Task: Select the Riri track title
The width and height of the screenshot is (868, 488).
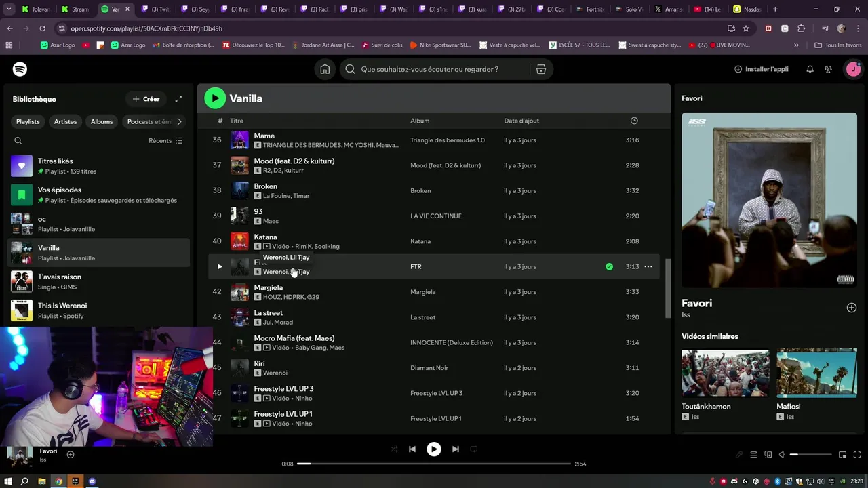Action: pos(259,364)
